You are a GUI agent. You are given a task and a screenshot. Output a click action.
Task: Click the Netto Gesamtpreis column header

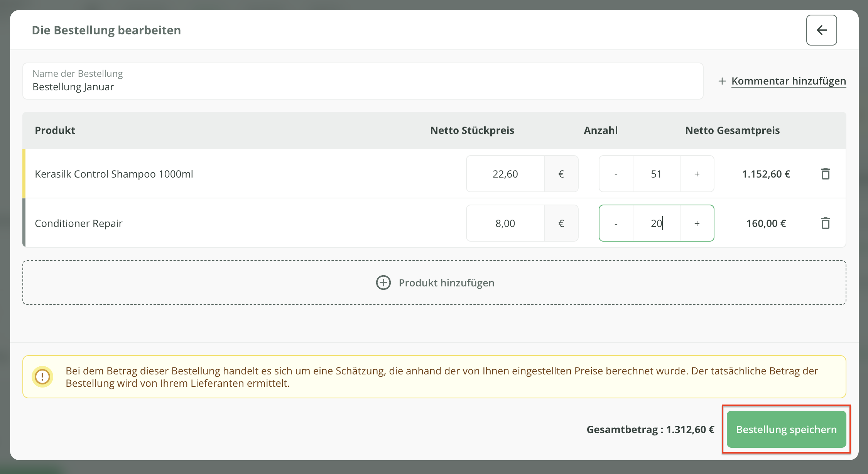pyautogui.click(x=732, y=130)
